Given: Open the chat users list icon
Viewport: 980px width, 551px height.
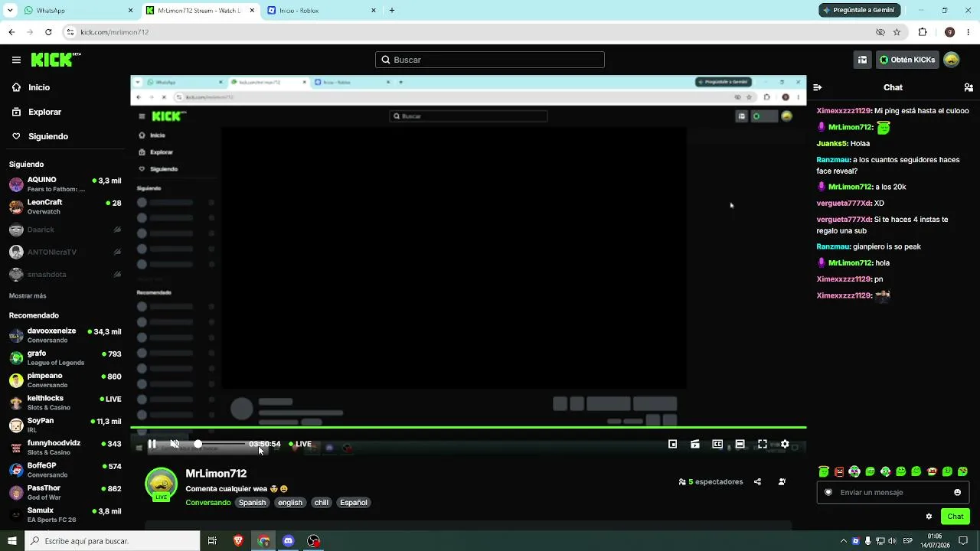Looking at the screenshot, I should pos(969,87).
